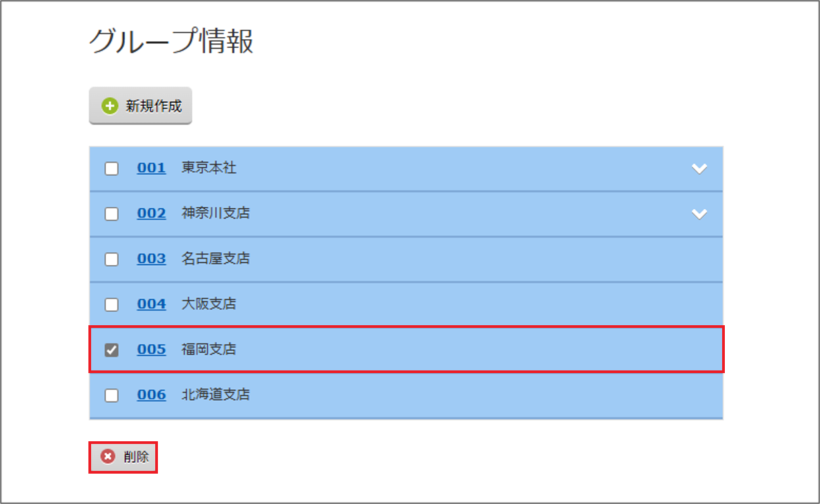Viewport: 820px width, 504px height.
Task: Check the 001 東京本社 checkbox
Action: click(112, 169)
